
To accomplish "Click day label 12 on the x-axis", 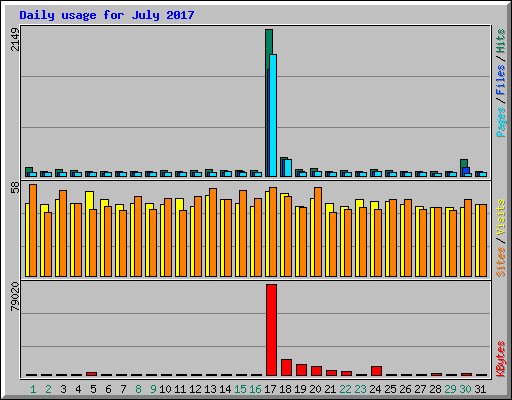I will click(195, 389).
